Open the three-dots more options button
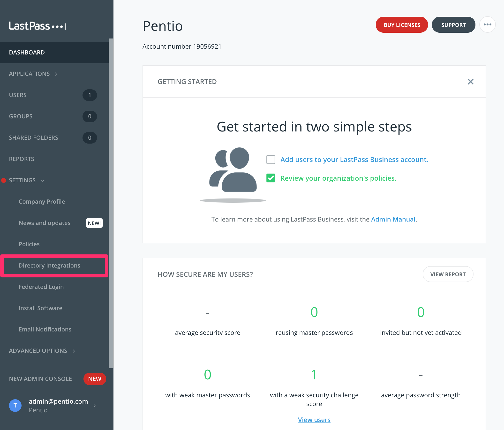Screen dimensions: 504x430 click(487, 25)
